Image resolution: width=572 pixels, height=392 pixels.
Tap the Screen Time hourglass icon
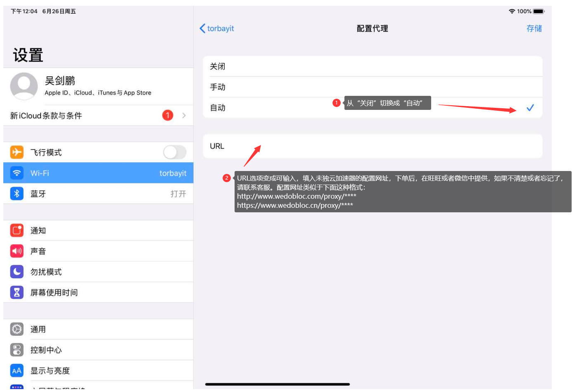coord(17,292)
